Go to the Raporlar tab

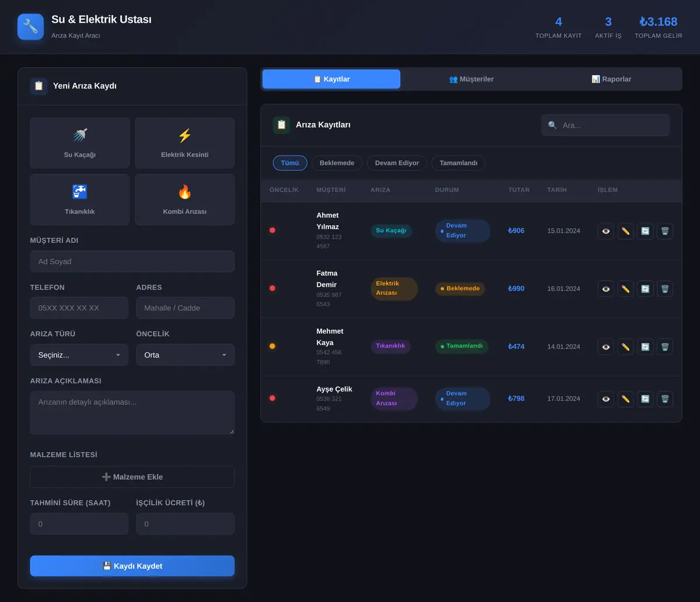tap(611, 79)
